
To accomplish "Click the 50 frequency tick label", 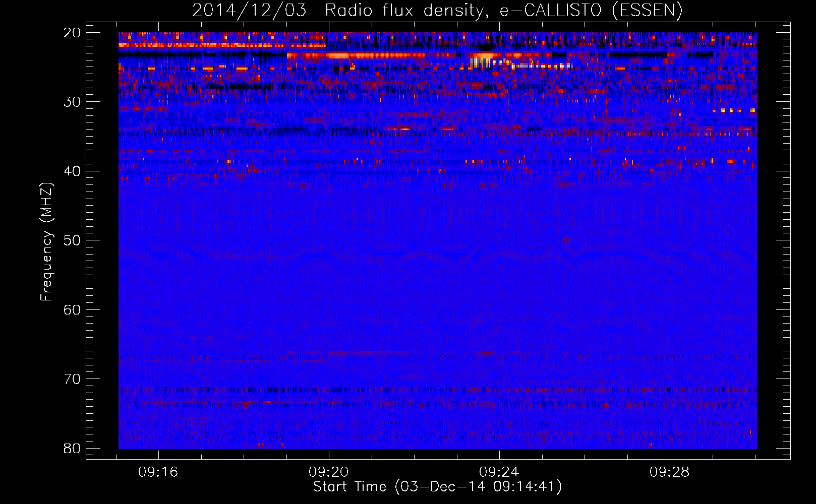I will click(73, 240).
